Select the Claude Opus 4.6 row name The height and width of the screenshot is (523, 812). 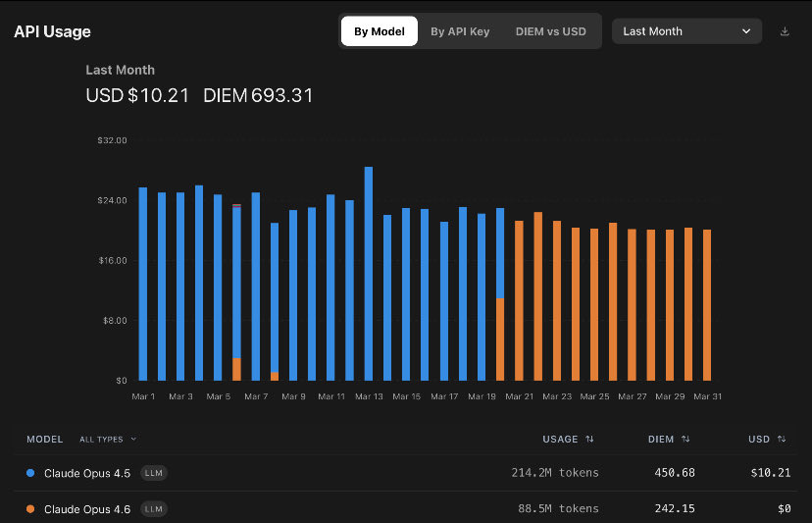(x=87, y=509)
